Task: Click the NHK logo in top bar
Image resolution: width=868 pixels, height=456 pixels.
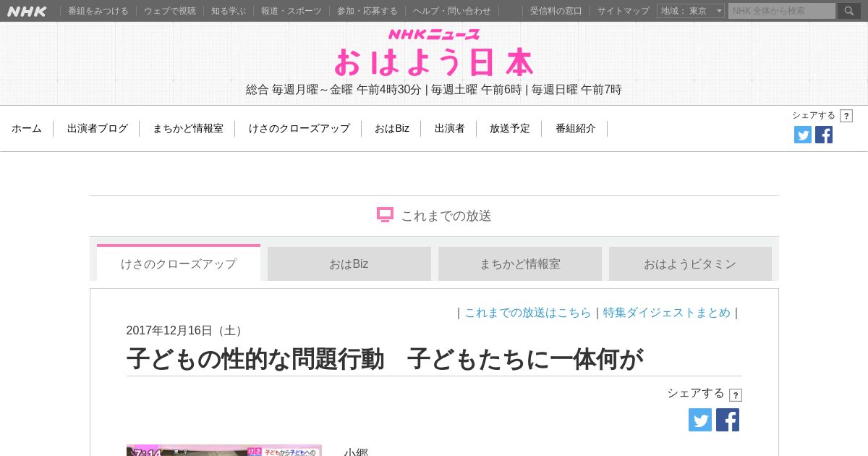Action: click(27, 11)
